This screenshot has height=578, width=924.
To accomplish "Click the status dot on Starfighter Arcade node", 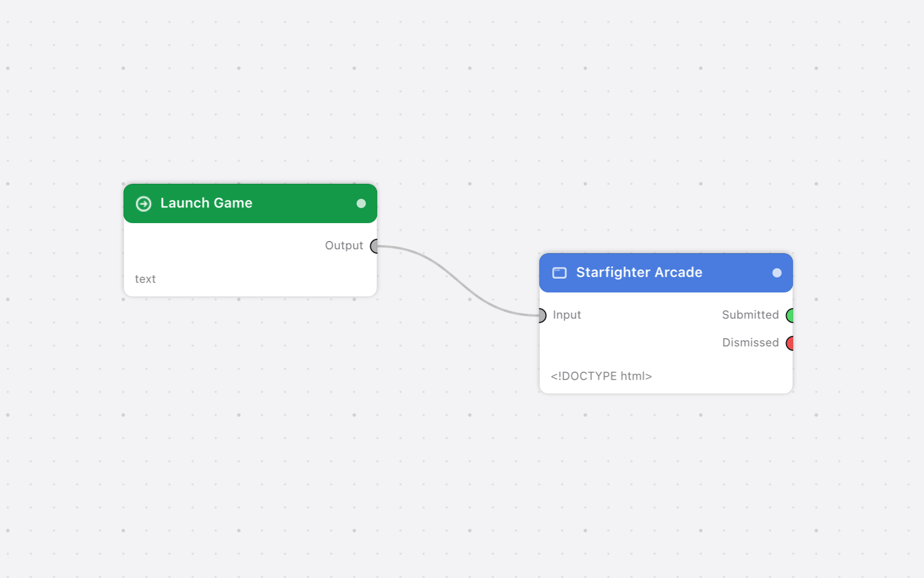I will pyautogui.click(x=777, y=273).
